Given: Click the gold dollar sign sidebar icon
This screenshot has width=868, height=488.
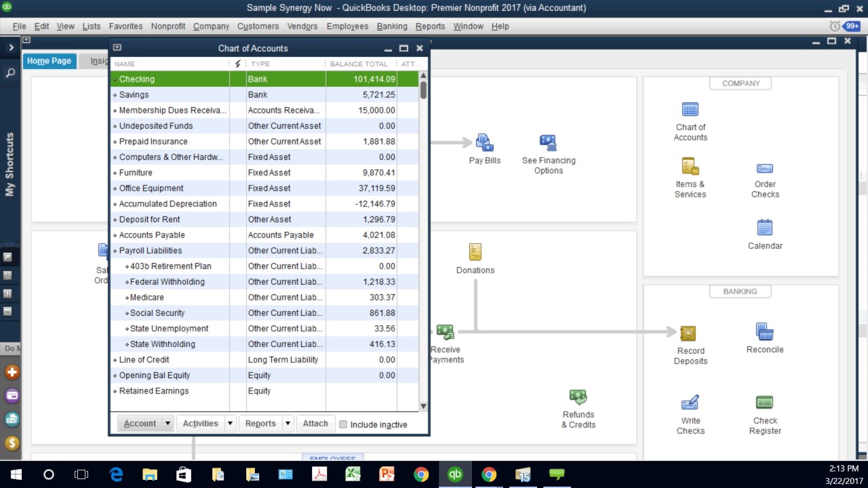Looking at the screenshot, I should (x=12, y=443).
